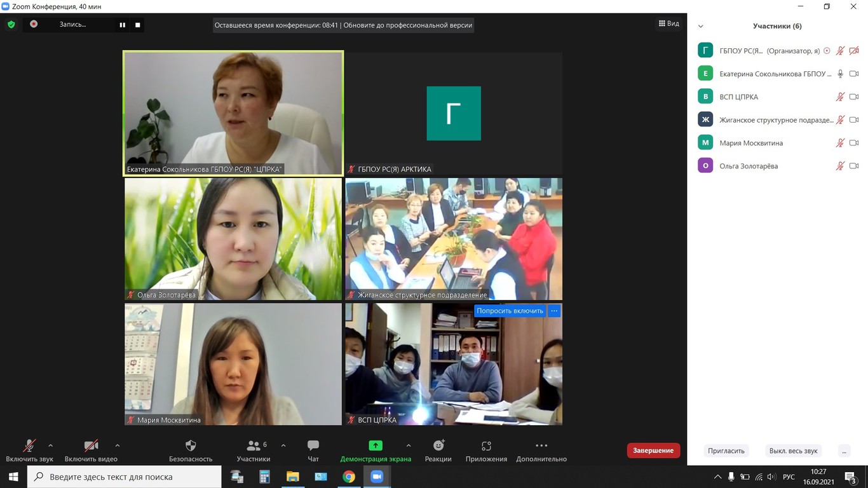Click Попросить включить on ВСП ЦПРКА video
The height and width of the screenshot is (488, 868).
[x=510, y=311]
